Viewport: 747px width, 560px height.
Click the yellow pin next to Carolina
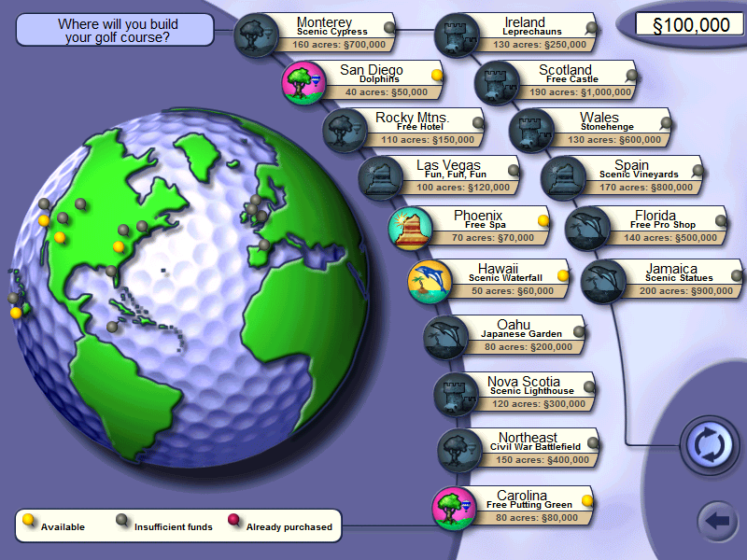(x=587, y=501)
